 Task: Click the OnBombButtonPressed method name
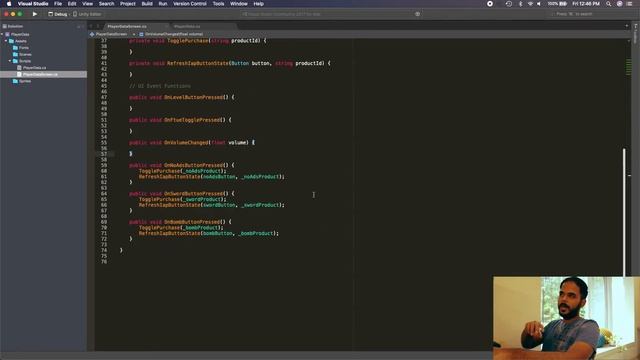click(192, 222)
